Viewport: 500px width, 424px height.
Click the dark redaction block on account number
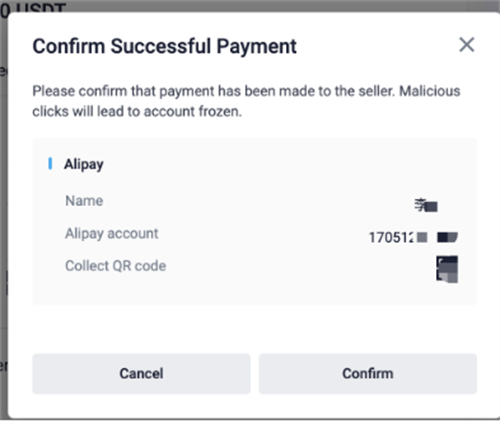tap(447, 237)
